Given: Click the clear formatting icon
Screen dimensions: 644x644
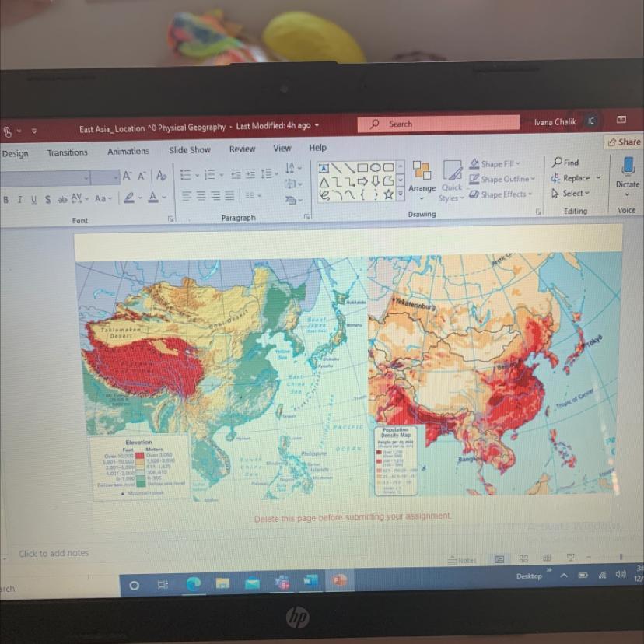Looking at the screenshot, I should click(161, 175).
